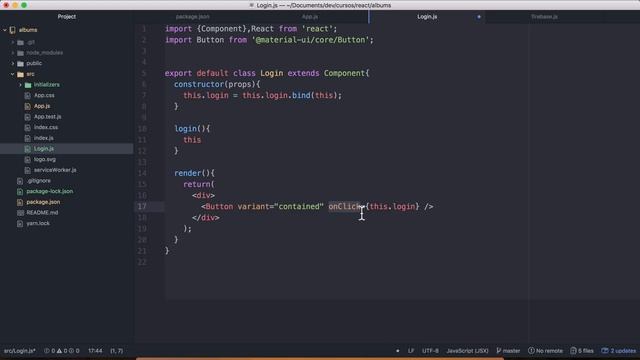Viewport: 640px width, 360px height.
Task: Click this.login.bind(this) on line 7
Action: coord(290,96)
